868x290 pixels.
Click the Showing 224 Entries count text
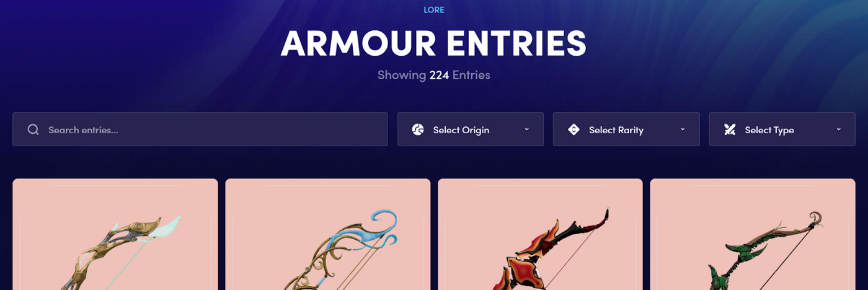tap(434, 75)
